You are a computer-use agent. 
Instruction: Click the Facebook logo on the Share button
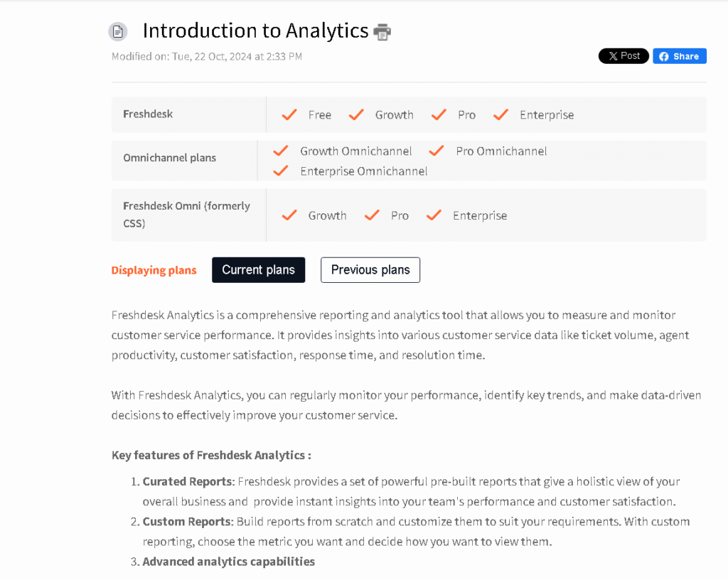tap(663, 55)
